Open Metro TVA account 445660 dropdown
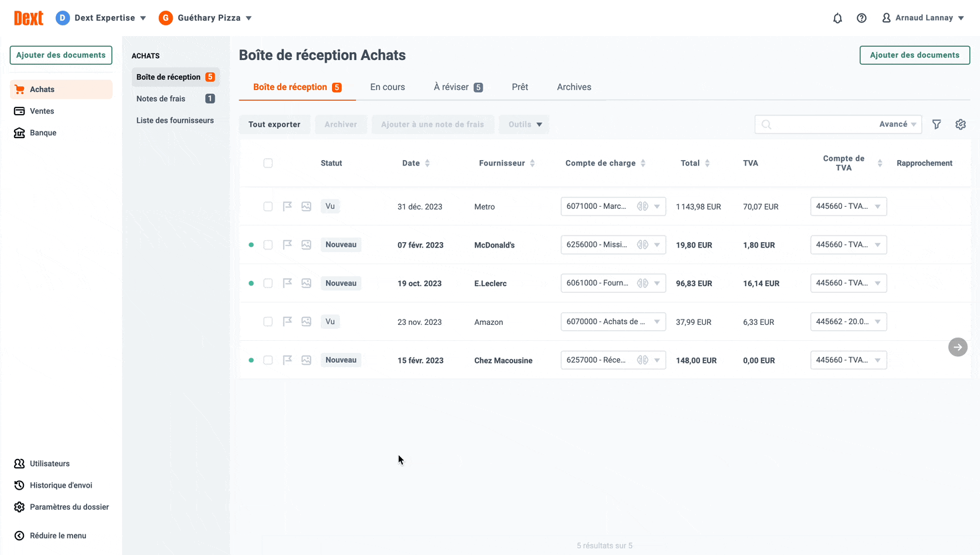The image size is (980, 555). [x=849, y=207]
